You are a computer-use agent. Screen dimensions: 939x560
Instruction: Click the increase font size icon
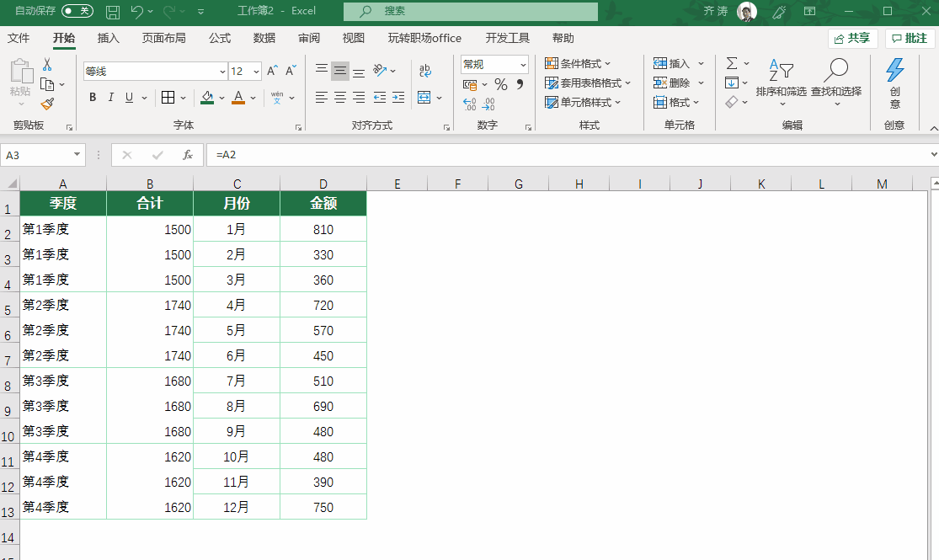pyautogui.click(x=272, y=72)
